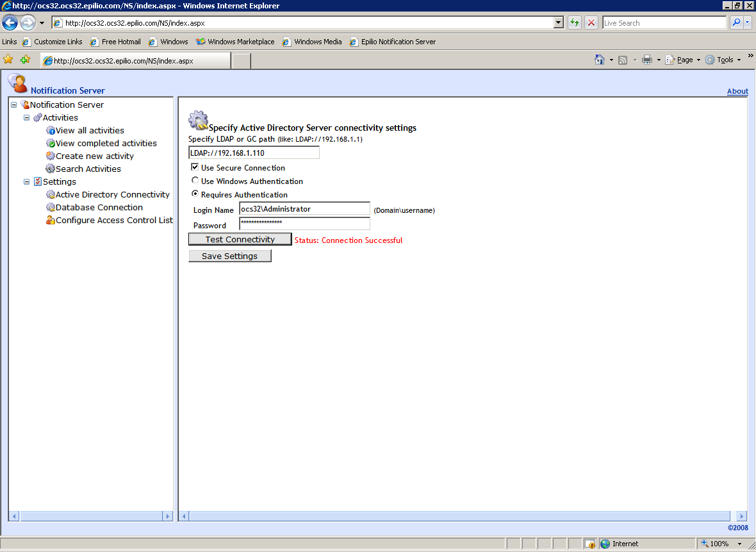Click the browser address URL field
The image size is (756, 552).
[x=308, y=22]
